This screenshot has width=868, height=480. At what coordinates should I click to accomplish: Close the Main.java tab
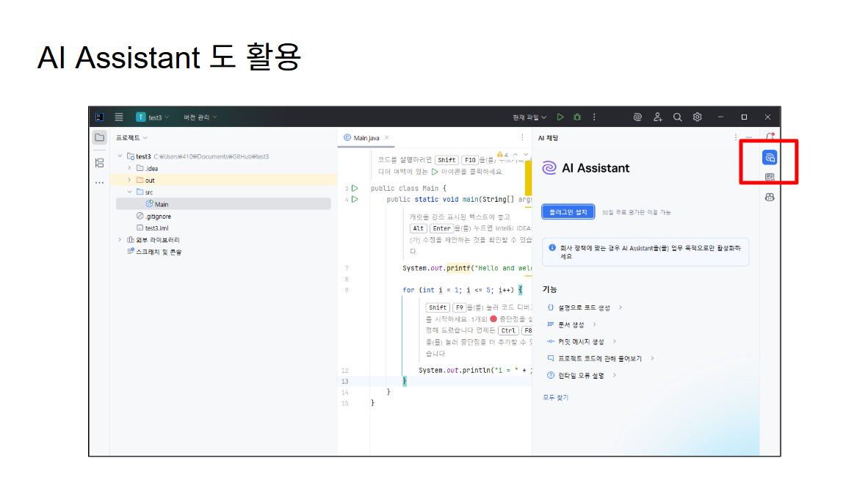(387, 138)
